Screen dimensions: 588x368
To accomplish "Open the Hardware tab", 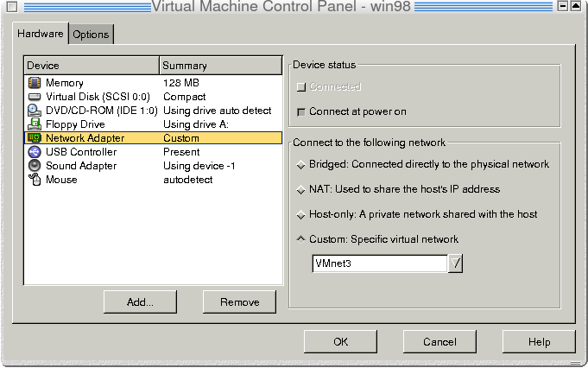I will [41, 34].
